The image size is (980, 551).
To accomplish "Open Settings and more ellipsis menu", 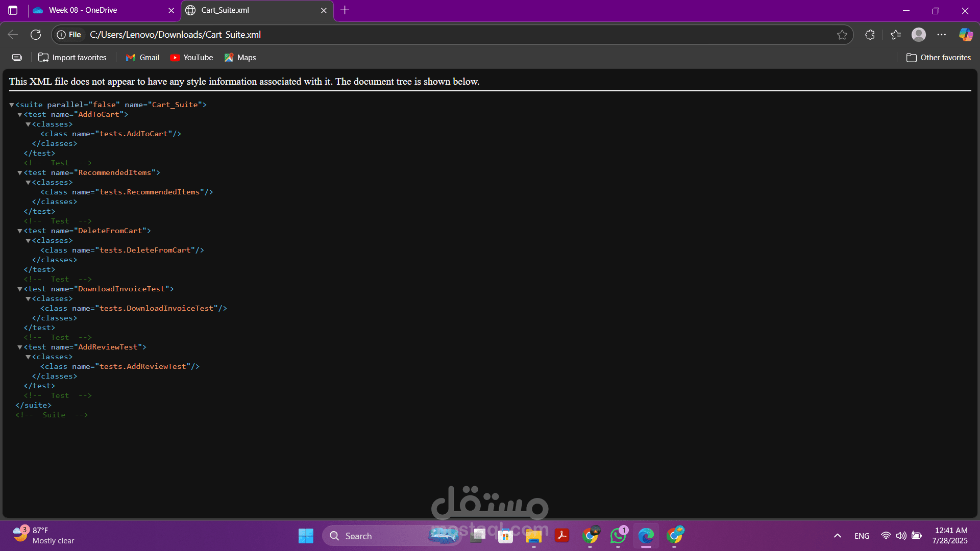I will point(942,35).
